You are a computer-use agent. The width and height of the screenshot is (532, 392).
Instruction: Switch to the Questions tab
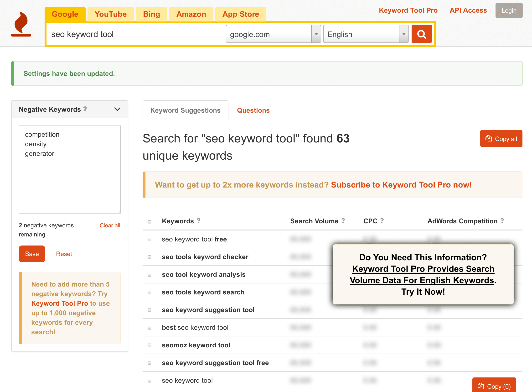(253, 110)
